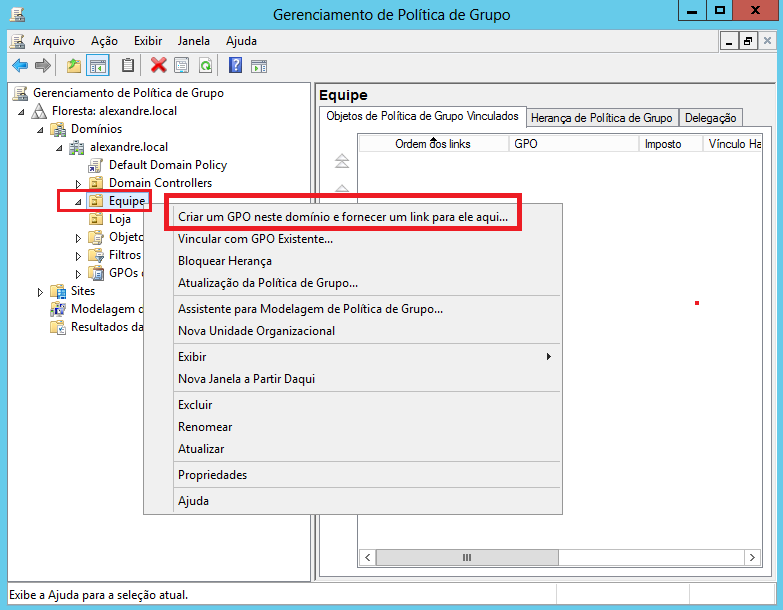The image size is (783, 610).
Task: Choose Criar um GPO neste domínio option
Action: (367, 217)
